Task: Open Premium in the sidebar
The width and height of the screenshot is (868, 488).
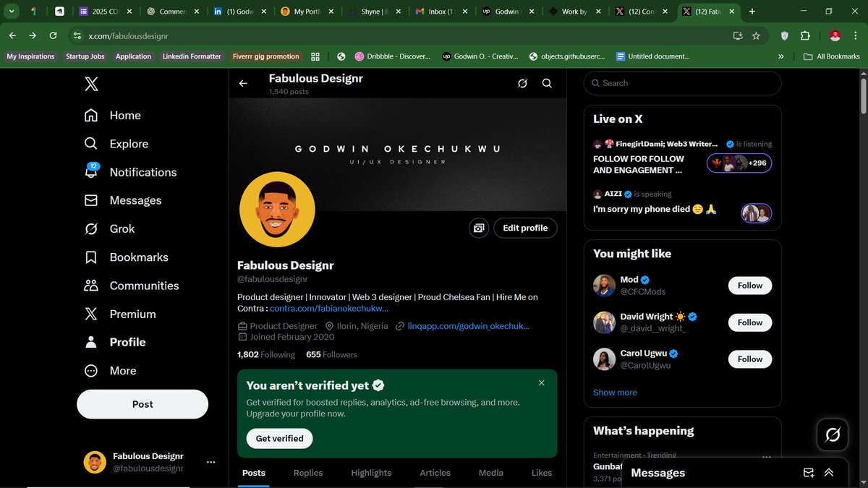Action: (119, 314)
